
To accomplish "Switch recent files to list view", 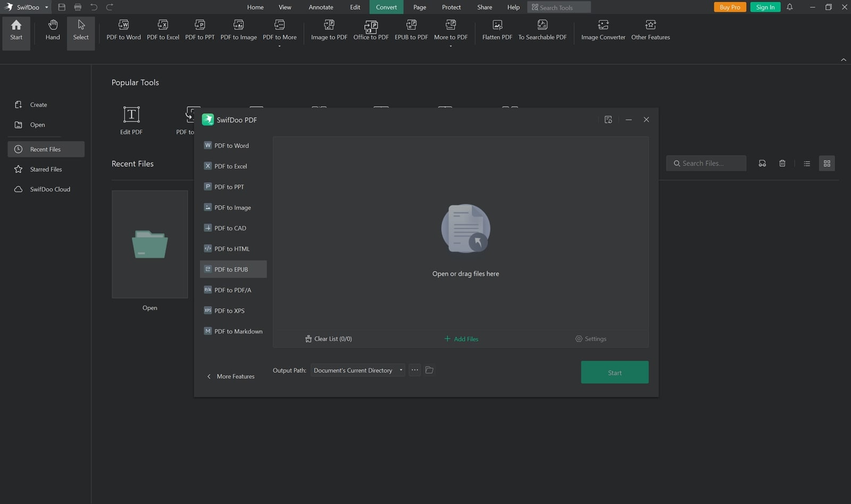I will 807,163.
